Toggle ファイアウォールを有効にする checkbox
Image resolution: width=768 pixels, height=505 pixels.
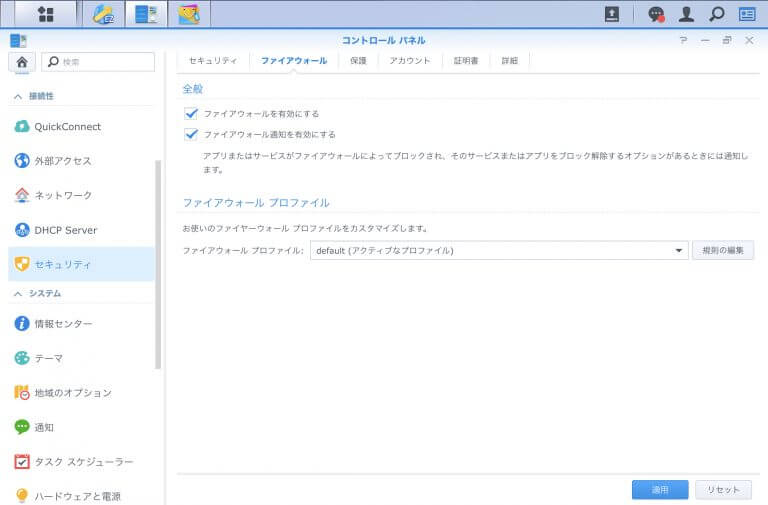click(x=191, y=114)
